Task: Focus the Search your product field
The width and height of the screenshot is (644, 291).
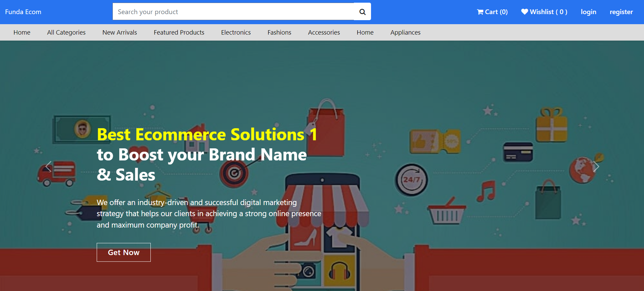Action: (x=233, y=12)
